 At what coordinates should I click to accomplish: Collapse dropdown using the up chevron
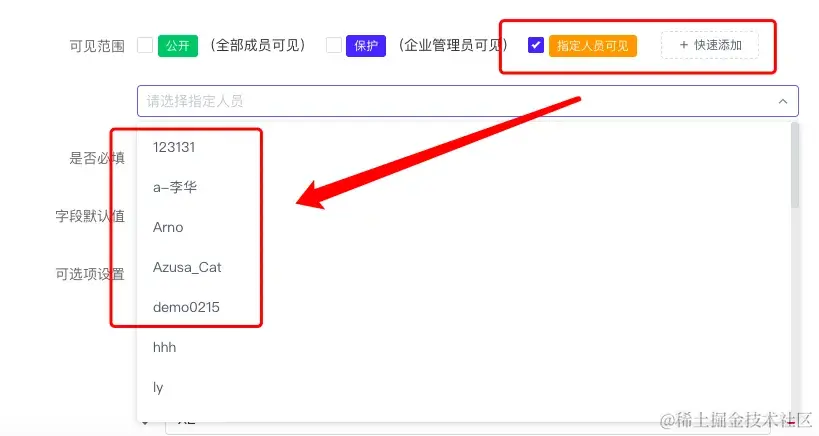click(782, 101)
